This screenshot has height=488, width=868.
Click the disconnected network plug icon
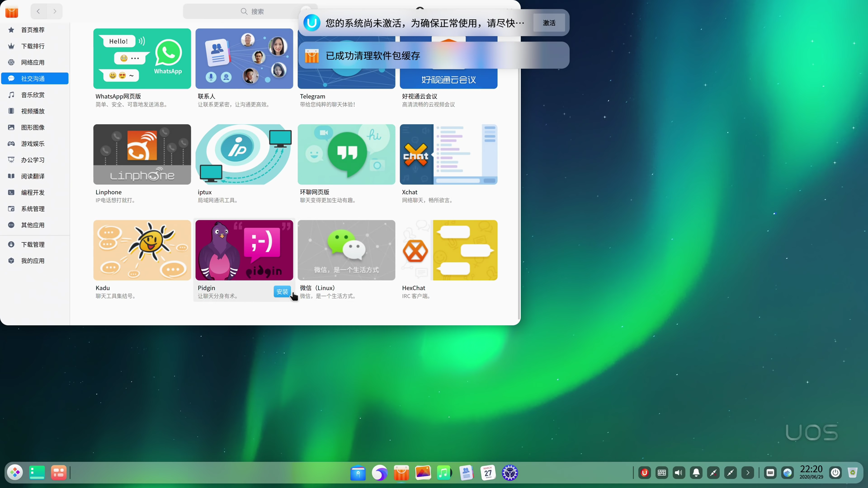tap(713, 473)
